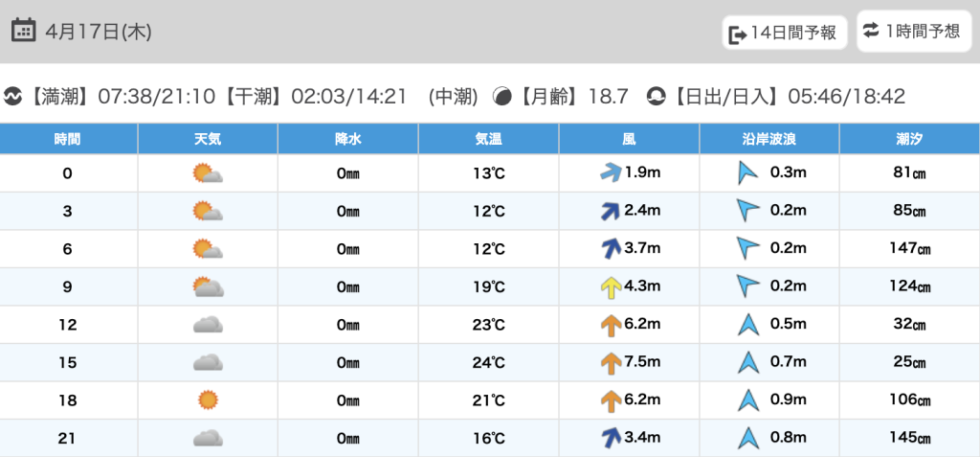The image size is (980, 457).
Task: Select the 沿岸波浪 column header
Action: 769,140
